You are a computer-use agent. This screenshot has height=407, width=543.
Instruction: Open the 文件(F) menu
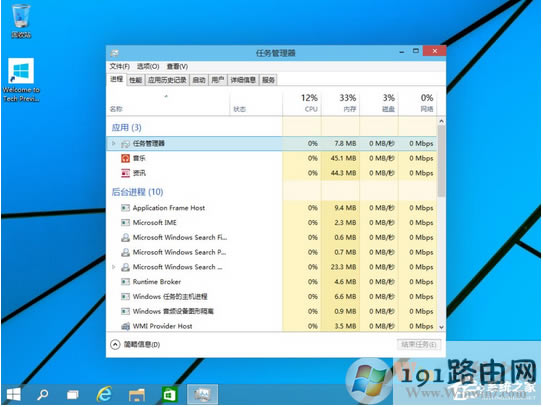(119, 67)
